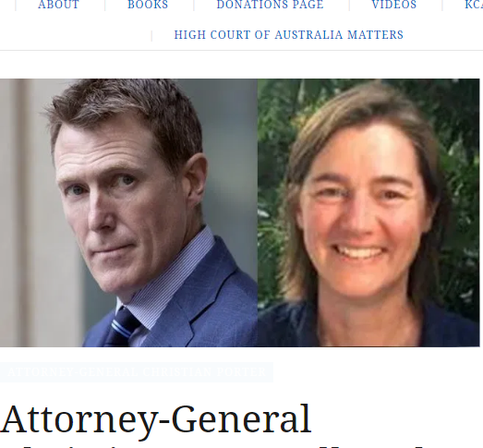483x448 pixels.
Task: Click the photo of man in blue suit
Action: pos(128,212)
